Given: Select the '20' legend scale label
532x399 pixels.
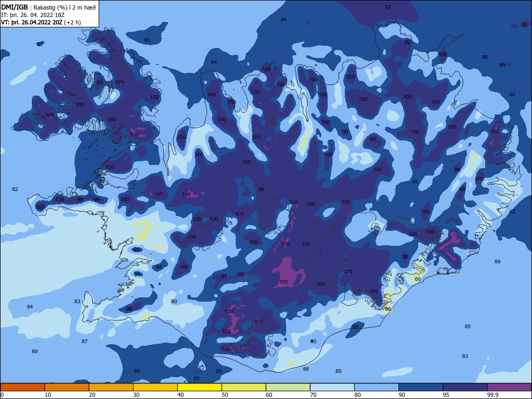Looking at the screenshot, I should (92, 395).
